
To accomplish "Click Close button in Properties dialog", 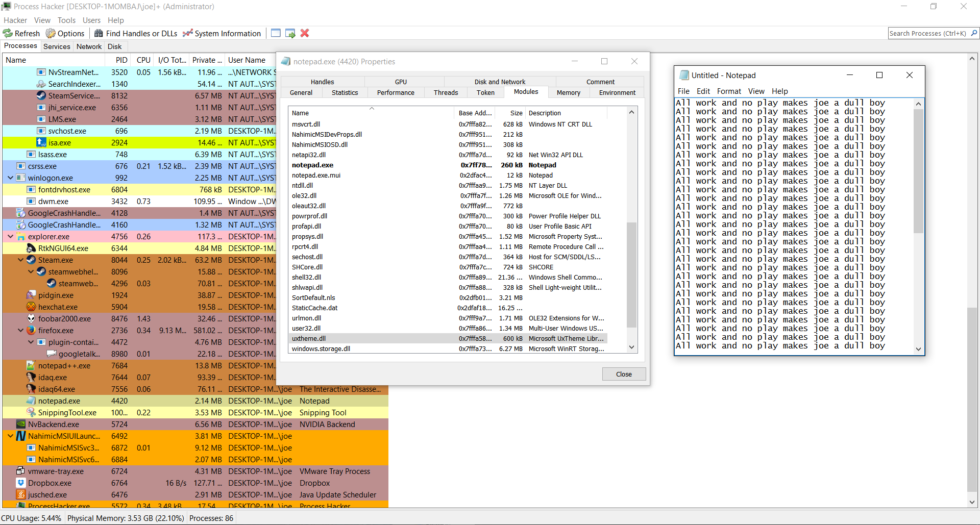I will [624, 374].
